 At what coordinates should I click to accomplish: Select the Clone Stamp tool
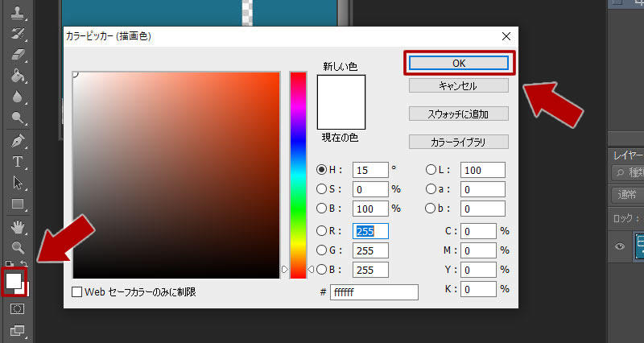pos(17,13)
